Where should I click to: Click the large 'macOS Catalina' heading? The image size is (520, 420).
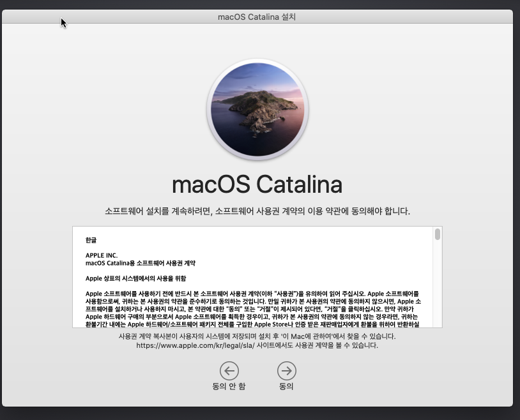click(x=257, y=184)
